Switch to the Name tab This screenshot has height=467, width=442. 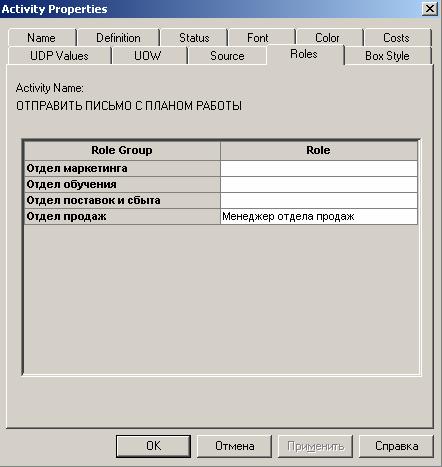pyautogui.click(x=42, y=38)
